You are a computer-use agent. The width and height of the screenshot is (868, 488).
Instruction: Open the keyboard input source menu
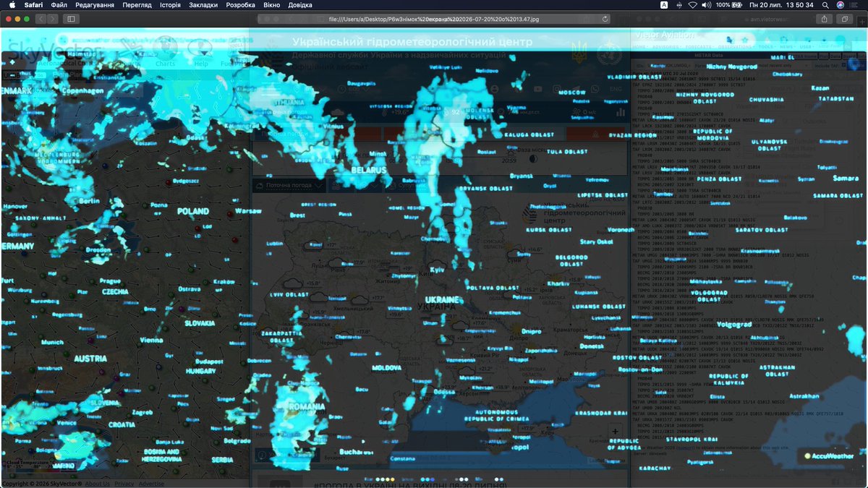pyautogui.click(x=664, y=5)
